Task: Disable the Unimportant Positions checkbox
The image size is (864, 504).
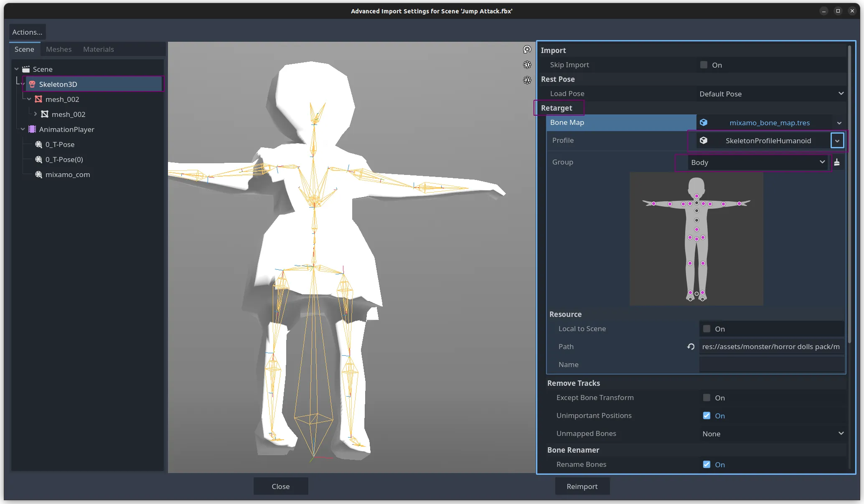Action: [706, 416]
